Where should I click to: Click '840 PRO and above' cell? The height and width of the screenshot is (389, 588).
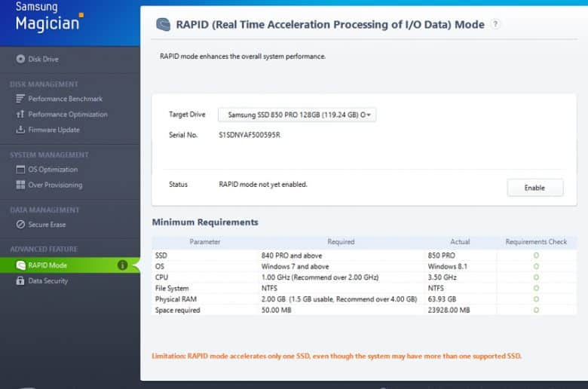coord(292,256)
